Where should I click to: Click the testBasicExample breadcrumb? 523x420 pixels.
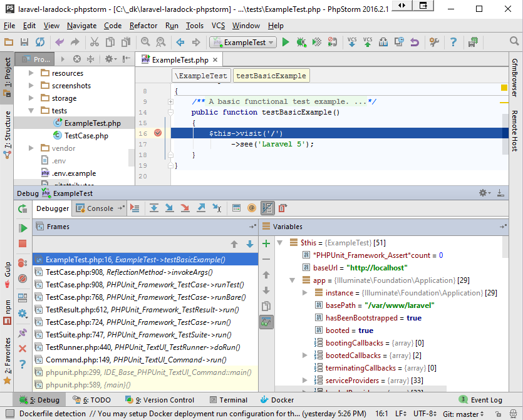pos(271,76)
